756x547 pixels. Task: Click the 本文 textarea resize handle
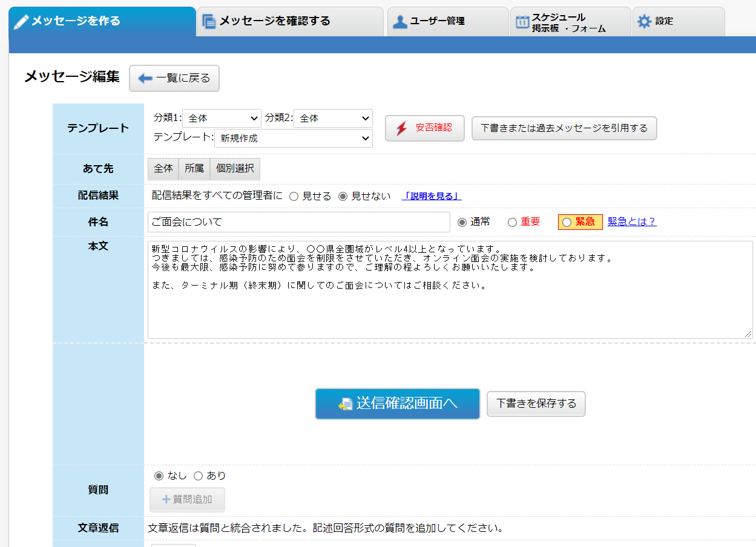click(748, 334)
